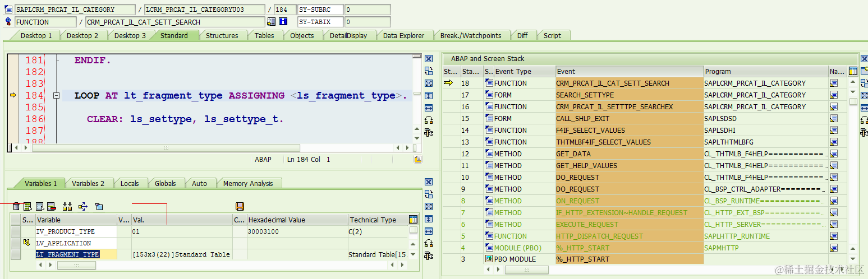Click the fork arrow icon in Variables toolbar
The width and height of the screenshot is (868, 279).
(83, 206)
